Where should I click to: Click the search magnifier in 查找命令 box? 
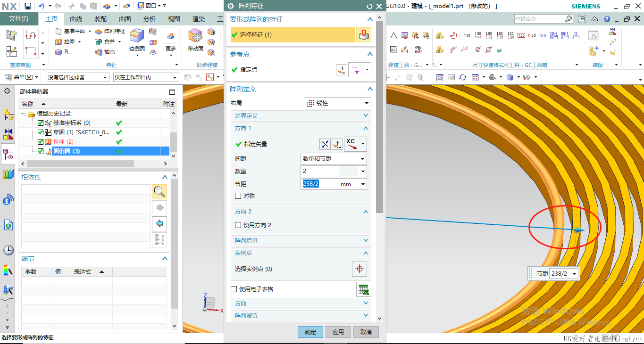point(568,19)
